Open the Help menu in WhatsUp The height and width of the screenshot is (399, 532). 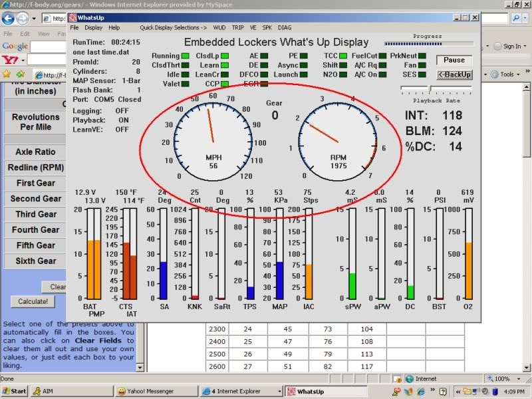[x=114, y=27]
